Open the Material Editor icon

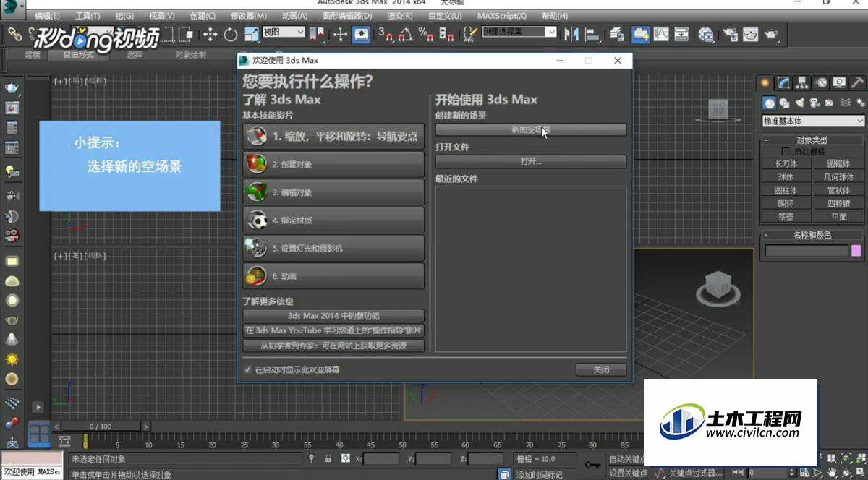pyautogui.click(x=706, y=33)
